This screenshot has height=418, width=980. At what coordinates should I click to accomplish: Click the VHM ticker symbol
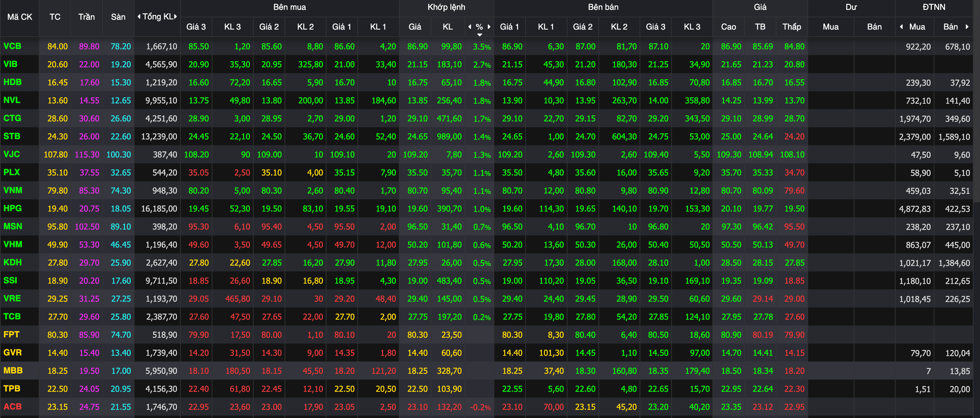point(13,244)
